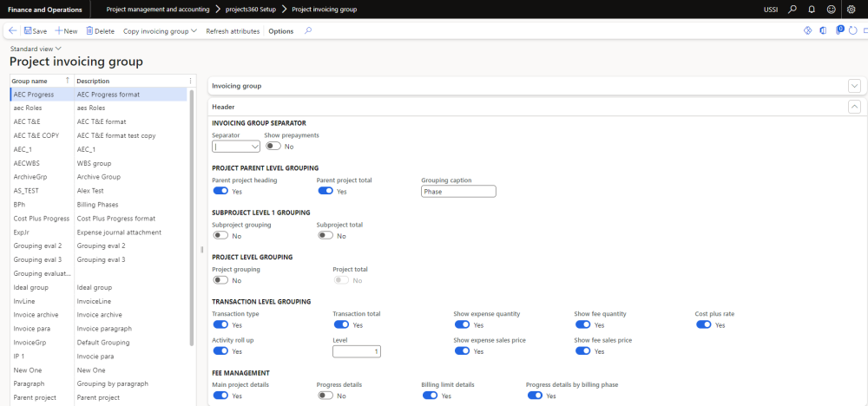Select the AEC T&E group row

(x=99, y=121)
